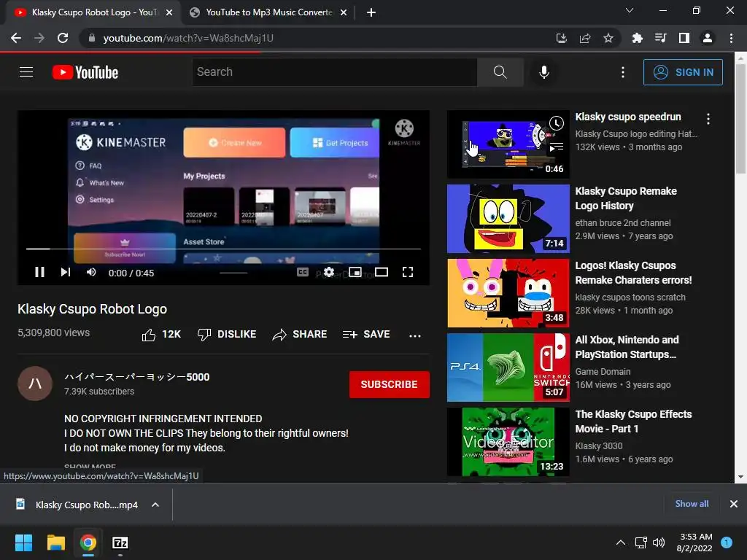The image size is (747, 560).
Task: Open the network icon in system tray
Action: (640, 542)
